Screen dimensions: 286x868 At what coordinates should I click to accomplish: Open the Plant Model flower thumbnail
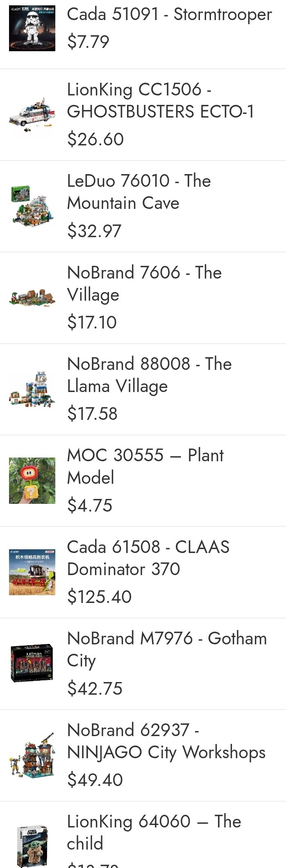tap(32, 480)
